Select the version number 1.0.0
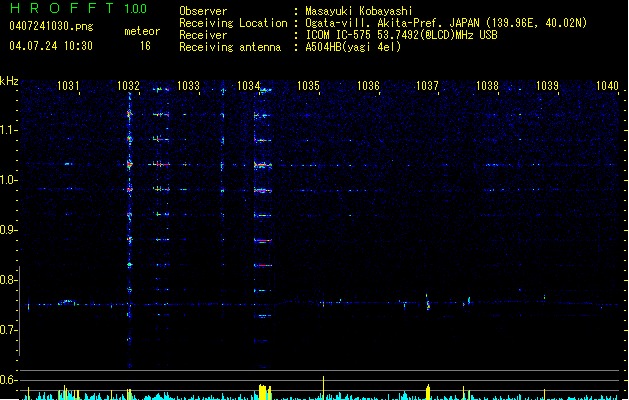Image resolution: width=629 pixels, height=400 pixels. click(x=135, y=9)
